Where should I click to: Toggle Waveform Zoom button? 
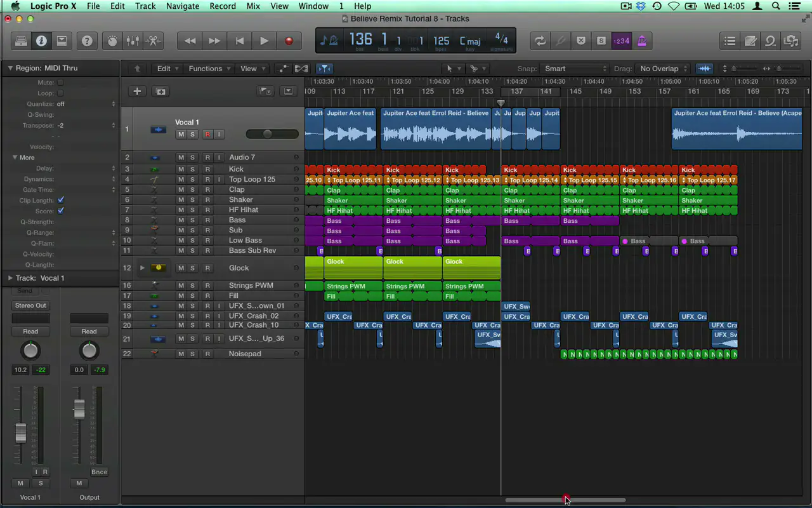[704, 69]
